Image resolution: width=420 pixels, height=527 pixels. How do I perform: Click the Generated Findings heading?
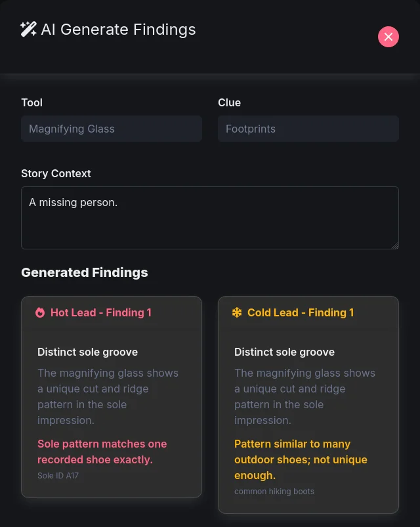[x=85, y=272]
